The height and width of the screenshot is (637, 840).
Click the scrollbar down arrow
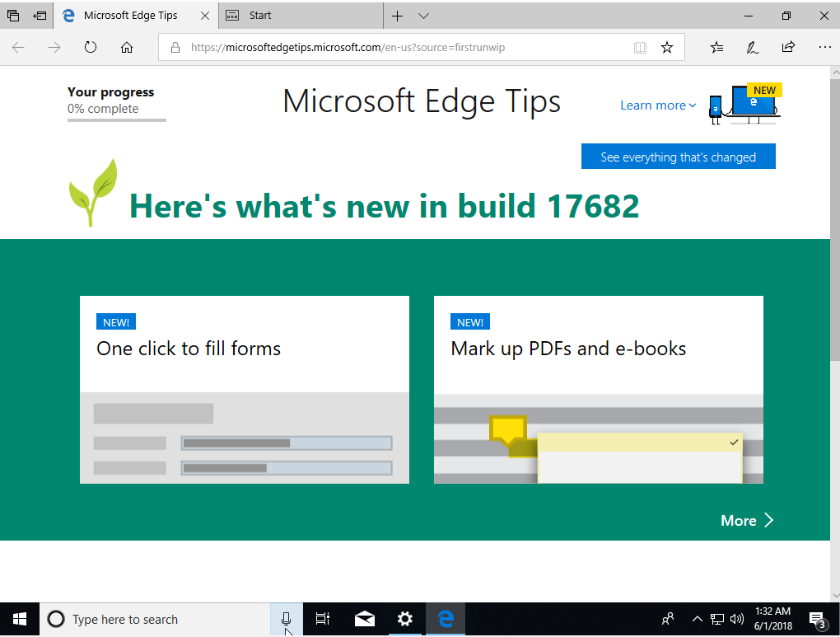pos(835,596)
